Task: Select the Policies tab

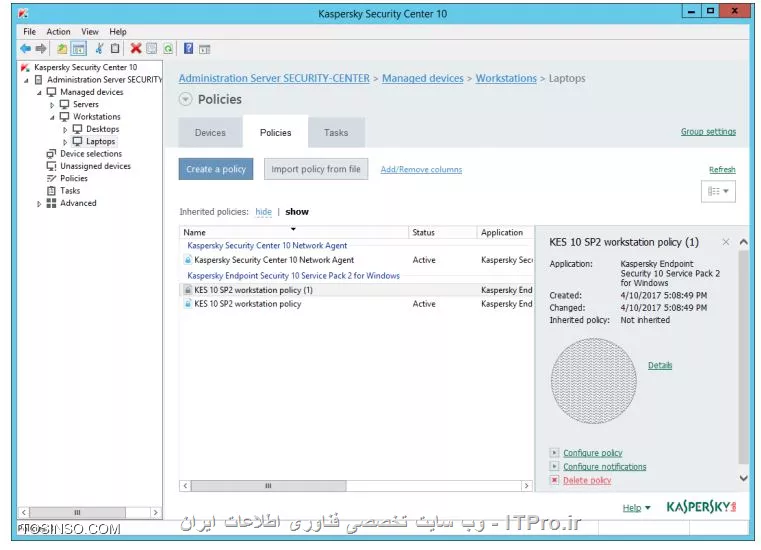Action: click(x=276, y=132)
